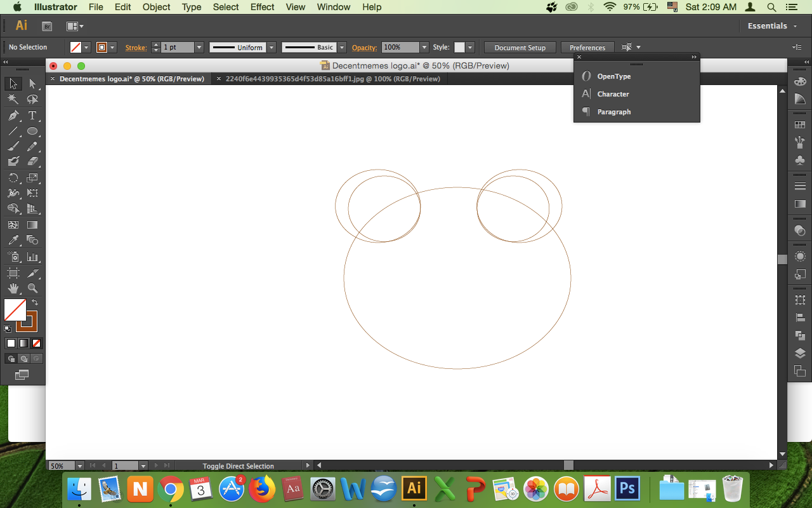Open stroke weight dropdown arrow
This screenshot has height=508, width=812.
point(199,48)
